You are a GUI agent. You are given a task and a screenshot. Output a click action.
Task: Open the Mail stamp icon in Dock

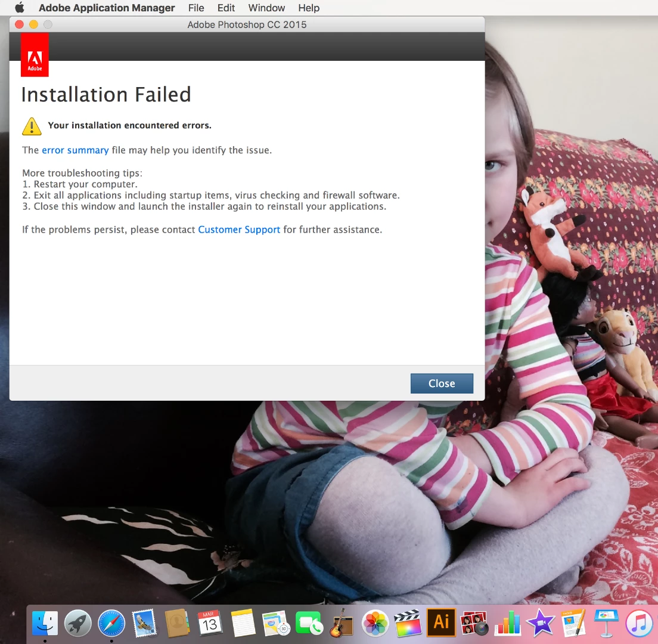[x=144, y=623]
